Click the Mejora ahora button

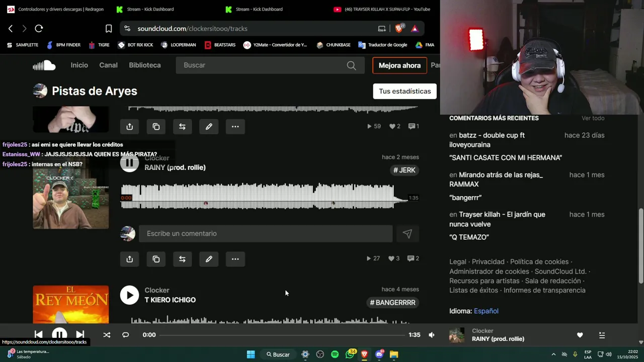pos(399,65)
